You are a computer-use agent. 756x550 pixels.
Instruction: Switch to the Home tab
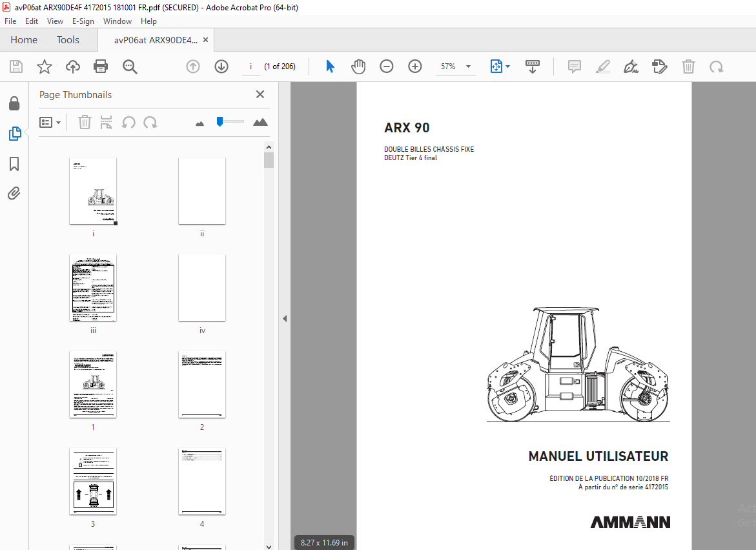pos(24,40)
